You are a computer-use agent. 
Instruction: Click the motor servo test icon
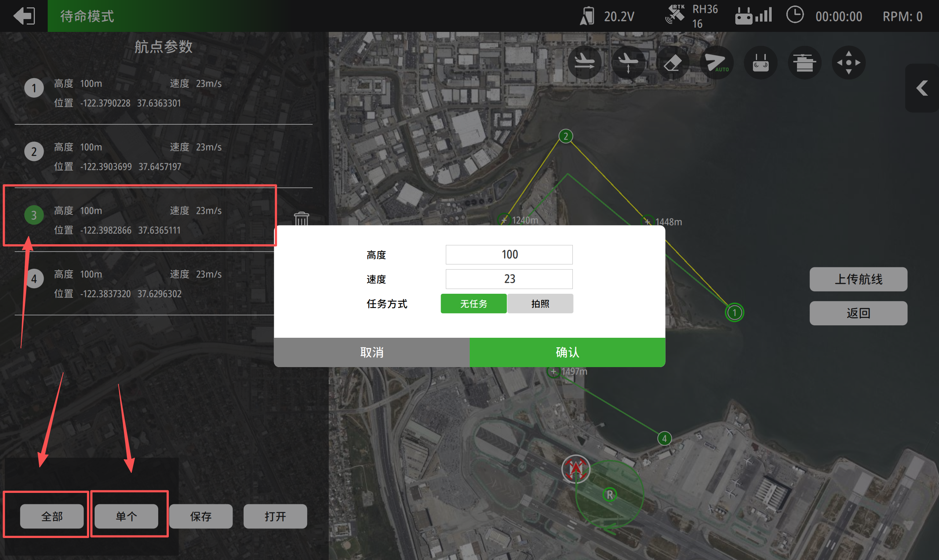pyautogui.click(x=804, y=62)
